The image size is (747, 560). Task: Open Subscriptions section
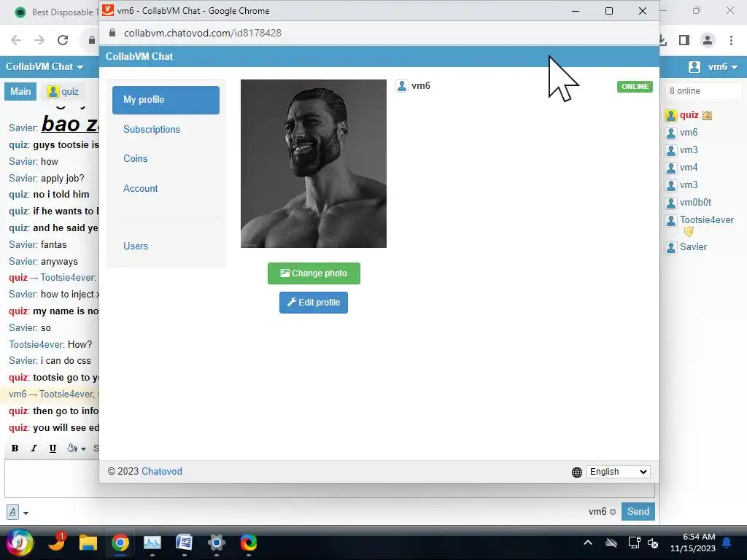[152, 130]
